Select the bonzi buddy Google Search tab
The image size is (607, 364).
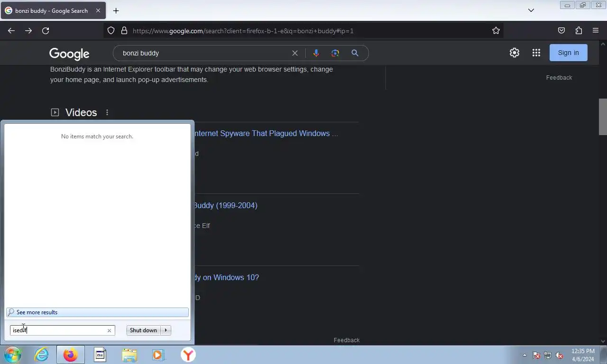click(53, 10)
